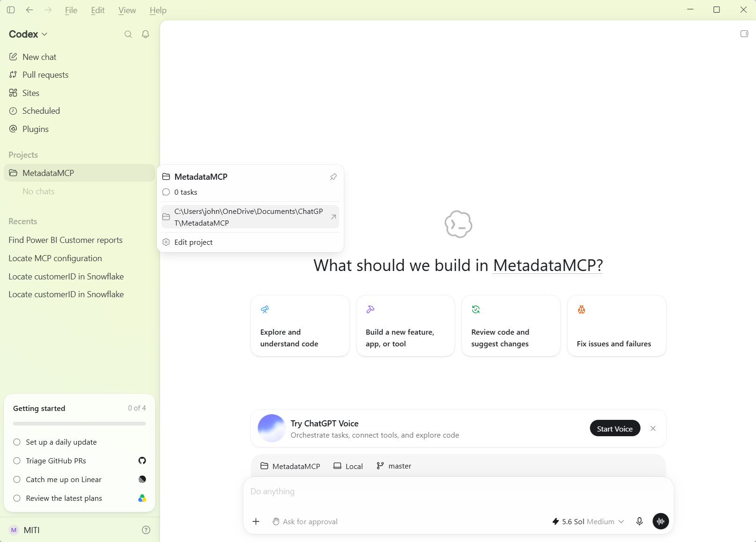Click the Explore and understand code telescope icon
Image resolution: width=756 pixels, height=542 pixels.
[x=265, y=309]
